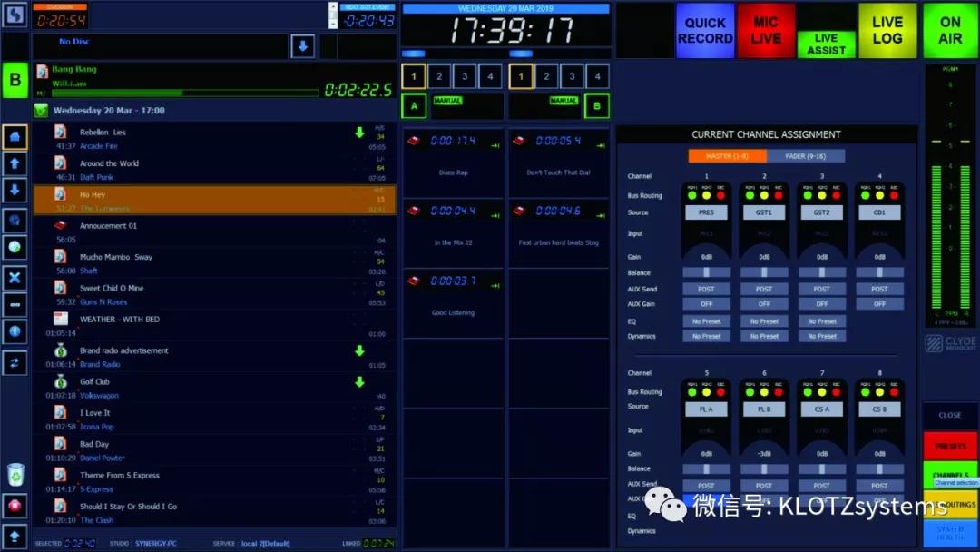Toggle the red REC routing LED on channel 5
Image resolution: width=980 pixels, height=552 pixels.
pyautogui.click(x=720, y=392)
